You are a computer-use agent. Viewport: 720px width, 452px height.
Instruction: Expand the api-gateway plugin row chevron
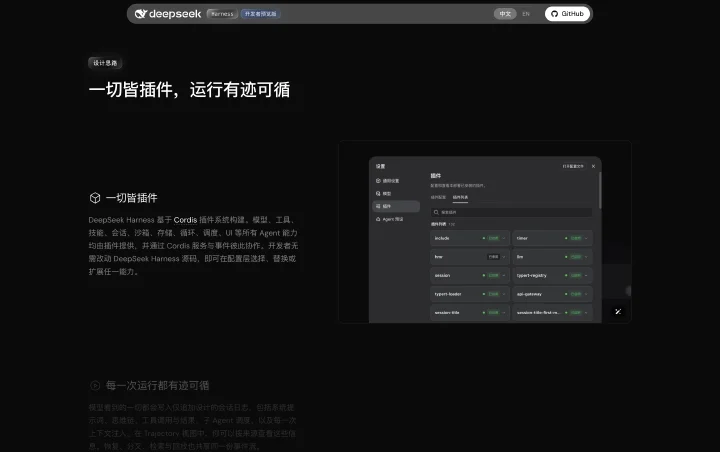click(x=586, y=294)
